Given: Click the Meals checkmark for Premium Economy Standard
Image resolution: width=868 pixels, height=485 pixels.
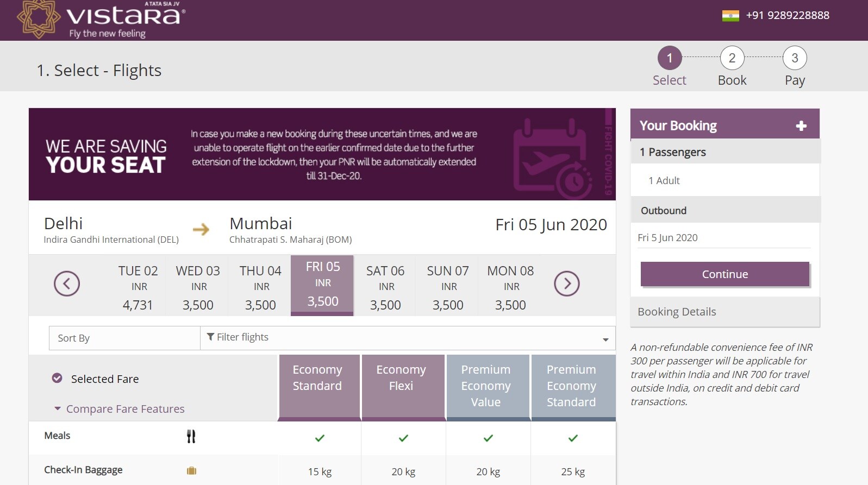Looking at the screenshot, I should (573, 438).
